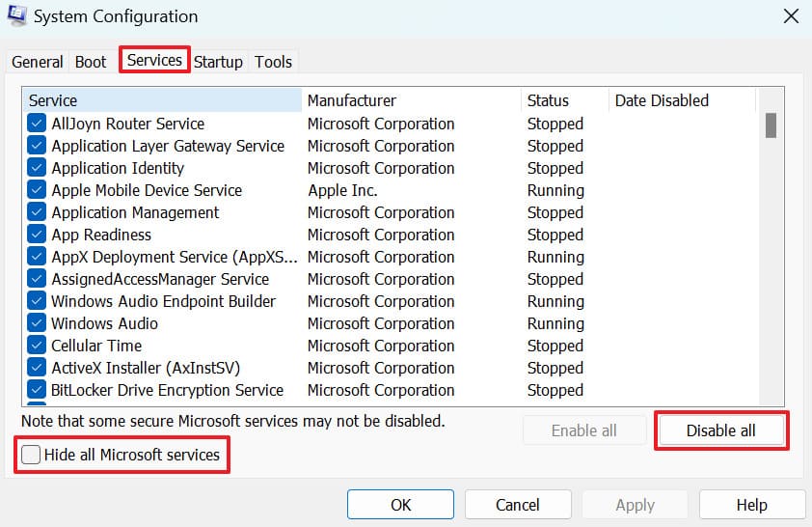This screenshot has height=527, width=812.
Task: Switch to the General tab
Action: 37,62
